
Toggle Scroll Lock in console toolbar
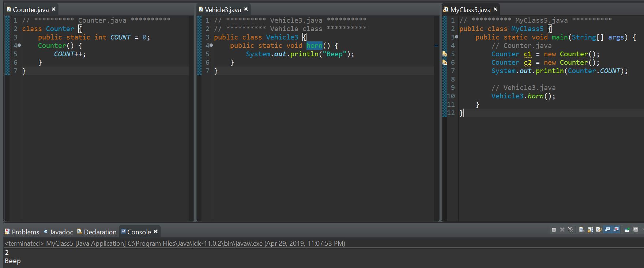pyautogui.click(x=590, y=230)
